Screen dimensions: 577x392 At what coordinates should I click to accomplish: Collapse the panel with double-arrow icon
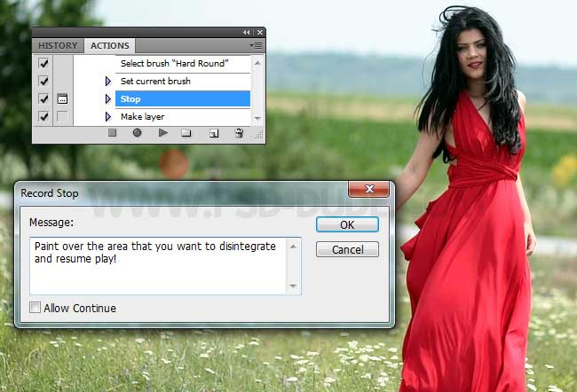[246, 32]
